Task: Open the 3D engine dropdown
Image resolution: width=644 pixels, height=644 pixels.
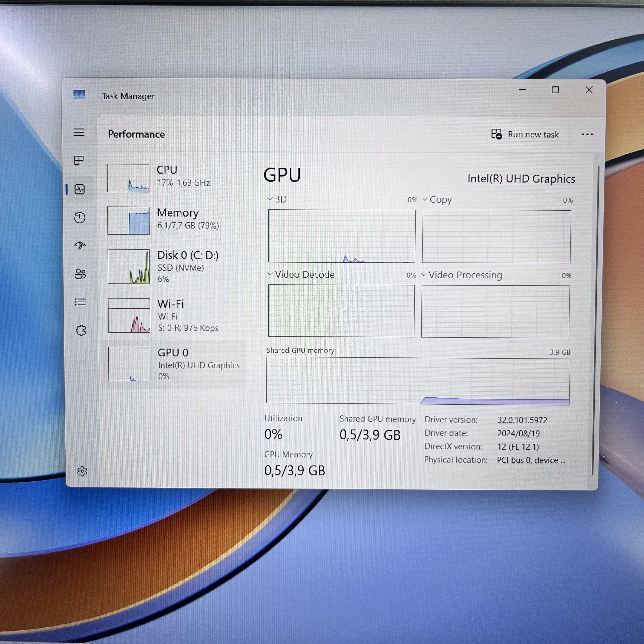Action: pyautogui.click(x=277, y=199)
